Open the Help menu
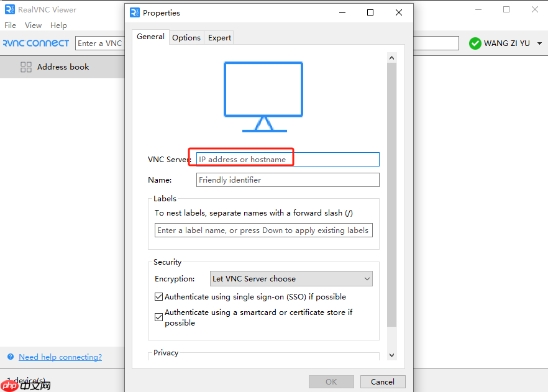 58,25
